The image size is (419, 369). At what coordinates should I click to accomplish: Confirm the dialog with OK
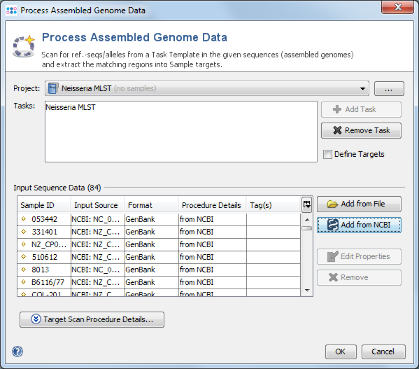pyautogui.click(x=341, y=351)
